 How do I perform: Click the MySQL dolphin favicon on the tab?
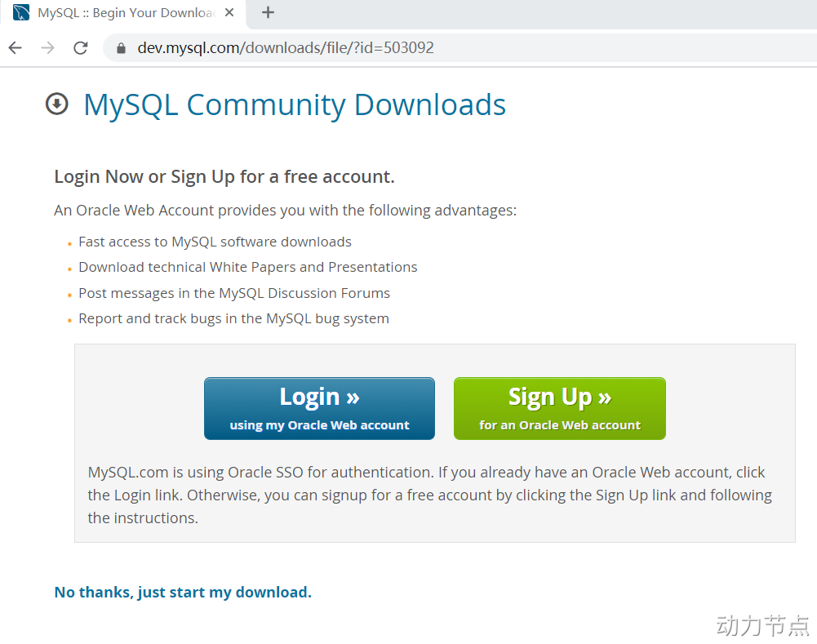click(x=21, y=12)
